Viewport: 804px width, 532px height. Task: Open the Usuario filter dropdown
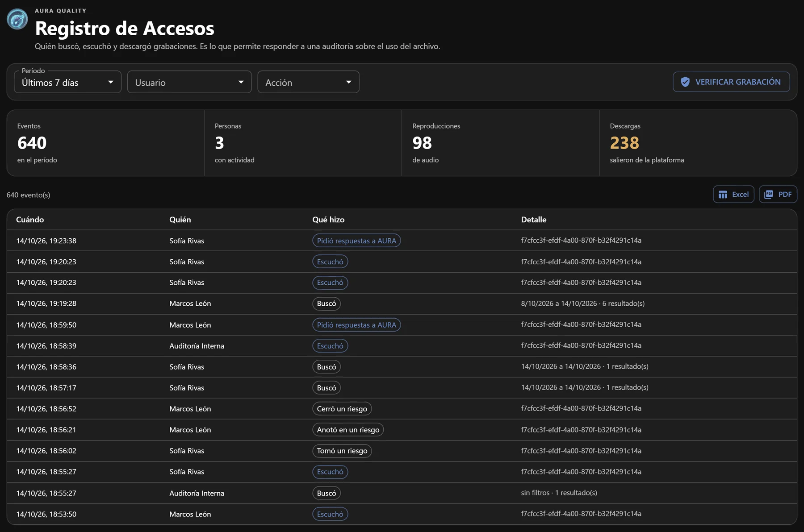pyautogui.click(x=189, y=82)
